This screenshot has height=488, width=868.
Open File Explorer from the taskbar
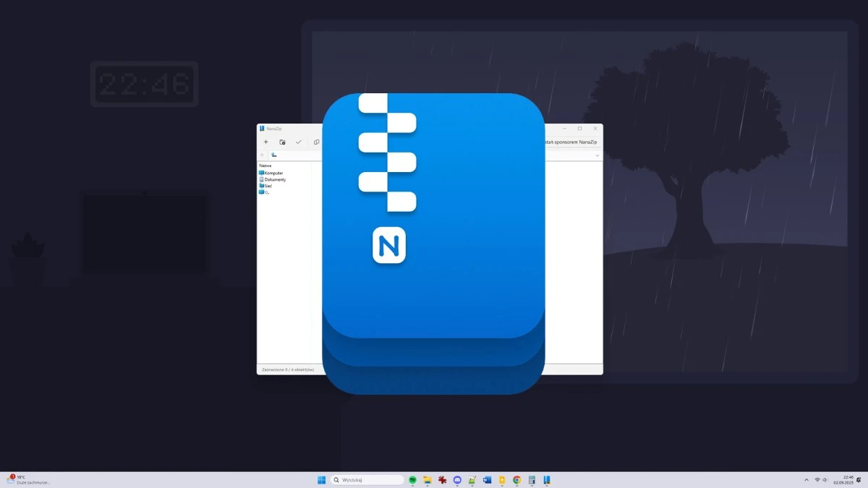pos(427,479)
